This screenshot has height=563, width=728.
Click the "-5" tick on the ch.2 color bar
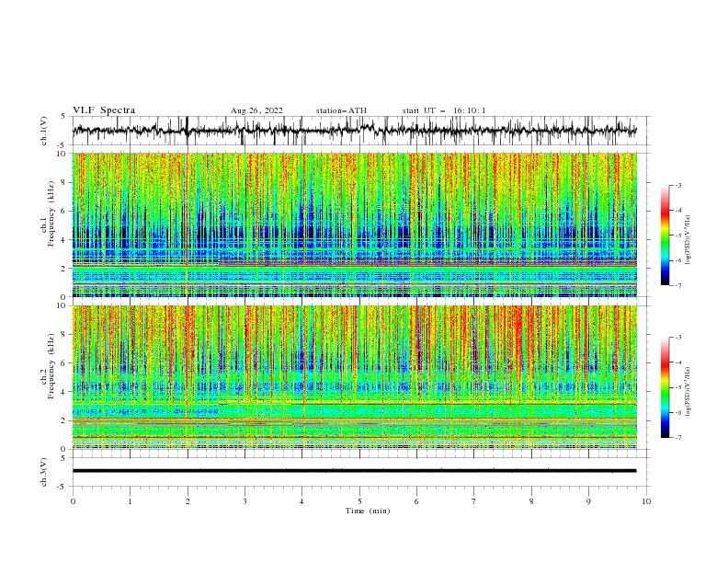[677, 387]
